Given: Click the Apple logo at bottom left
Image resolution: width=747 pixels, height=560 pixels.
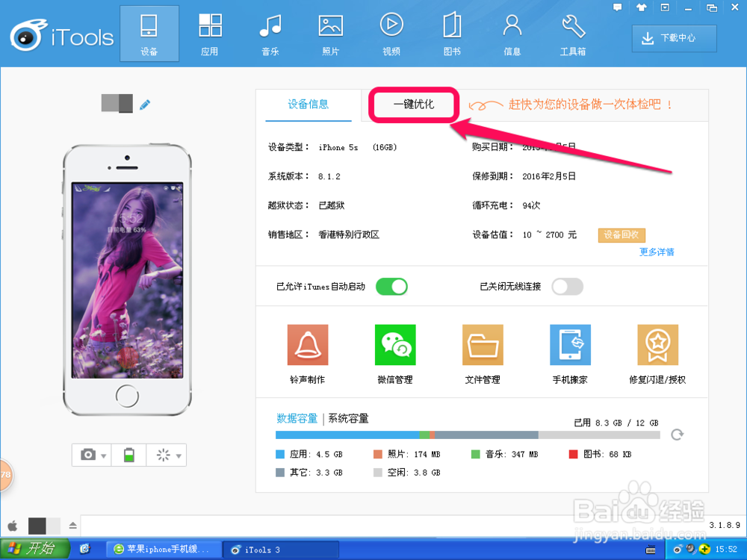Looking at the screenshot, I should coord(13,526).
